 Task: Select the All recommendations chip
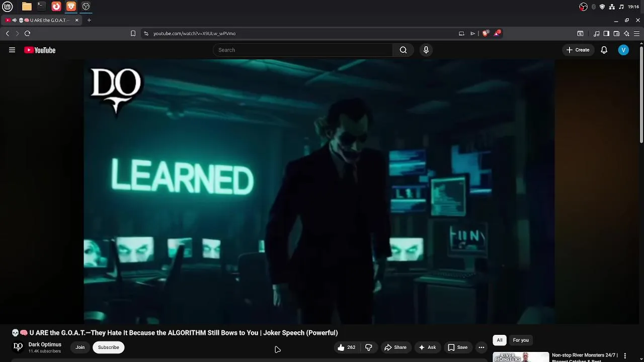[500, 340]
